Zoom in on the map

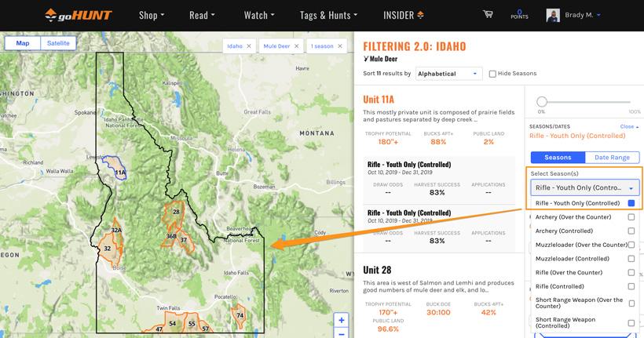coord(341,320)
